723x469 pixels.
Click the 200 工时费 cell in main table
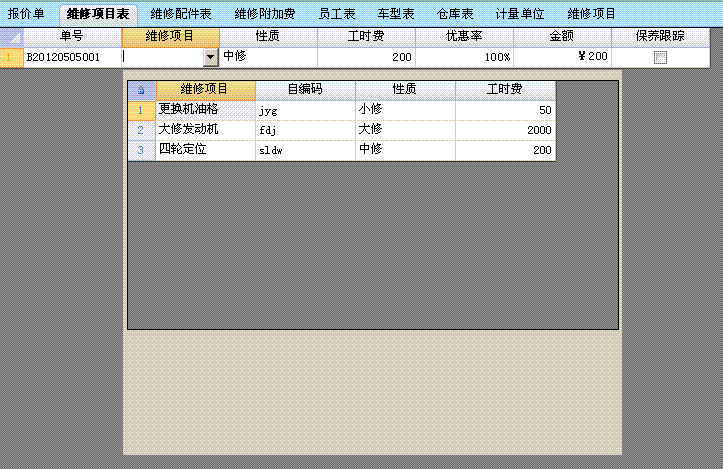(367, 57)
